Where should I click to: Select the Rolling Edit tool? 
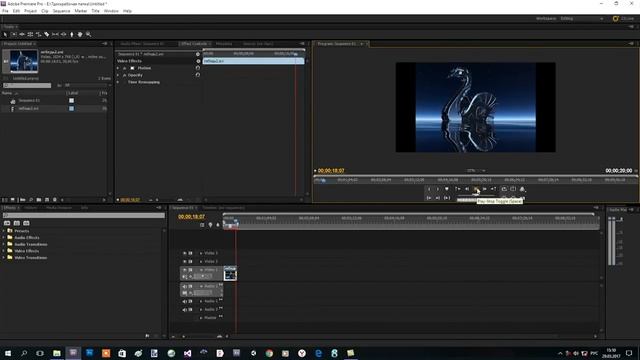pyautogui.click(x=30, y=35)
